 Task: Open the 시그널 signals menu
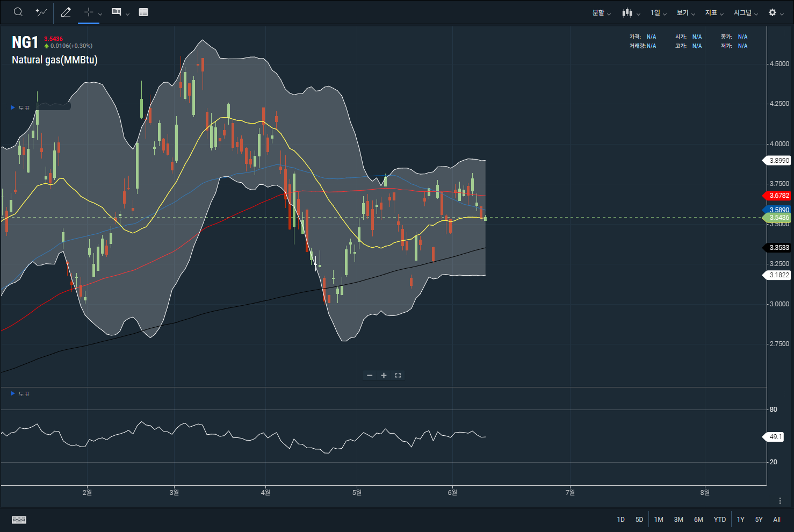[746, 13]
